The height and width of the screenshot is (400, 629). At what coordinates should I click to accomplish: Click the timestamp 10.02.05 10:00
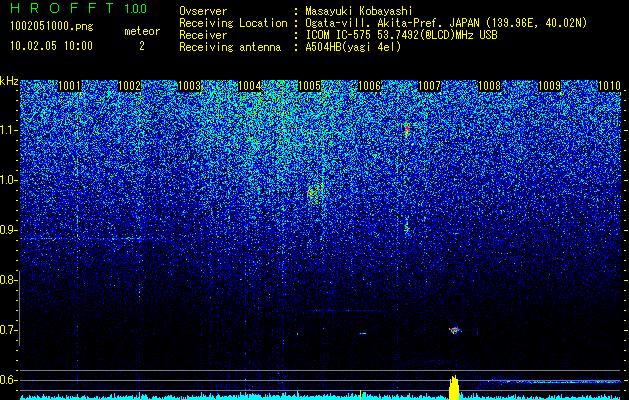click(x=51, y=45)
